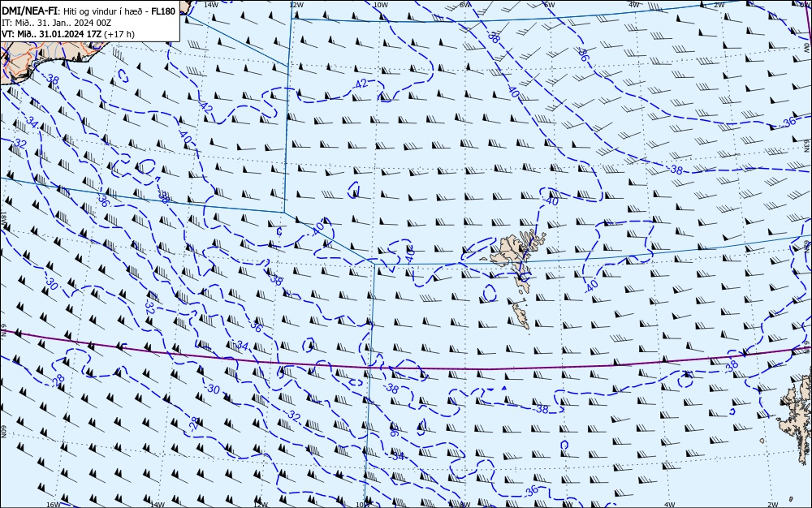Click the 16W longitude label on the bottom edge
812x508 pixels.
coord(54,505)
